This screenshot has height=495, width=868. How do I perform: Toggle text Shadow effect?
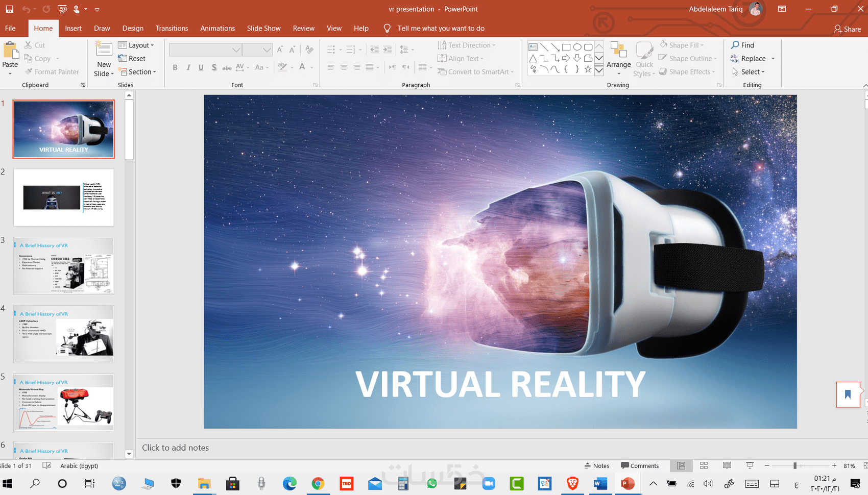click(214, 67)
